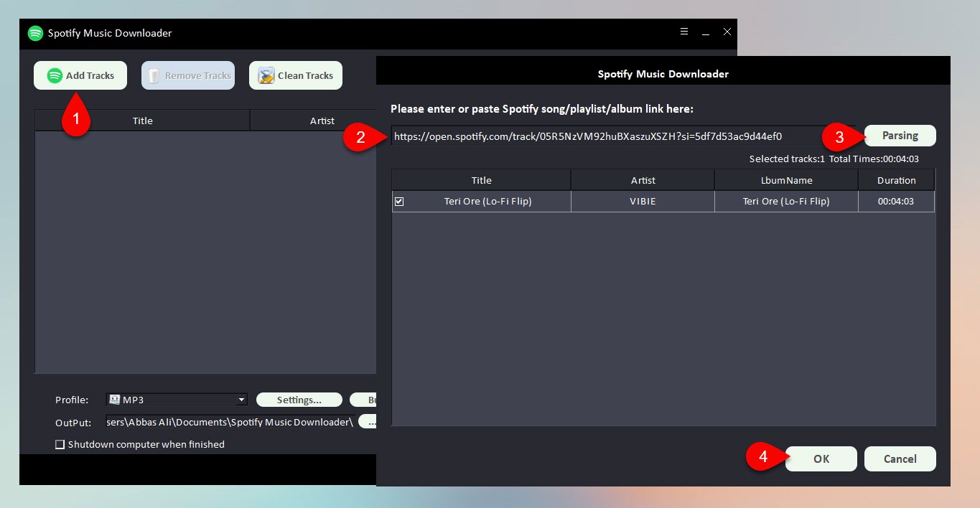Image resolution: width=980 pixels, height=508 pixels.
Task: Click the LbumName column header
Action: tap(786, 180)
